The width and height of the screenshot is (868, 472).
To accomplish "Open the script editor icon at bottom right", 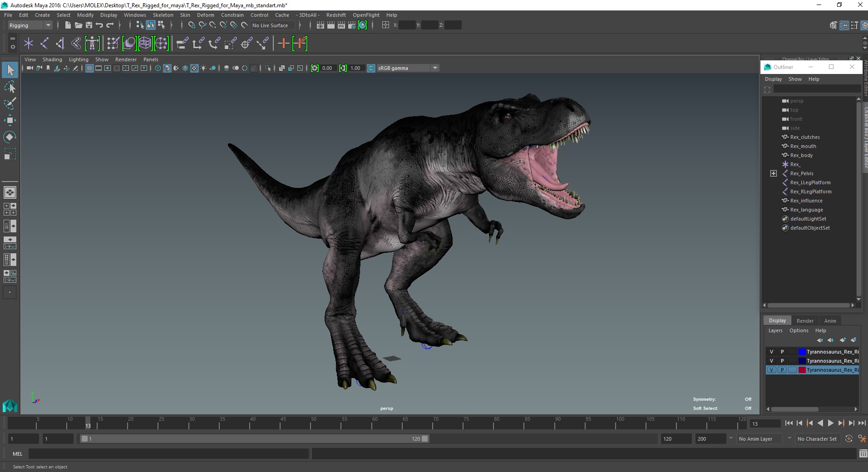I will coord(863,453).
